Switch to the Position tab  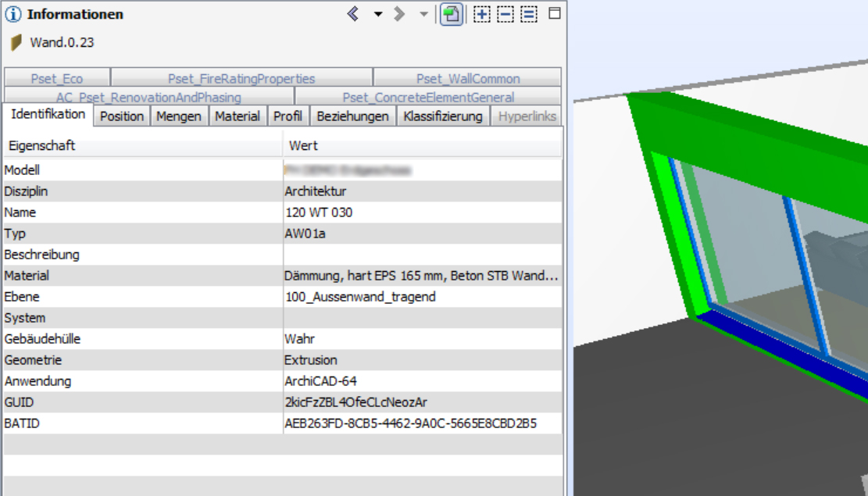click(x=122, y=116)
